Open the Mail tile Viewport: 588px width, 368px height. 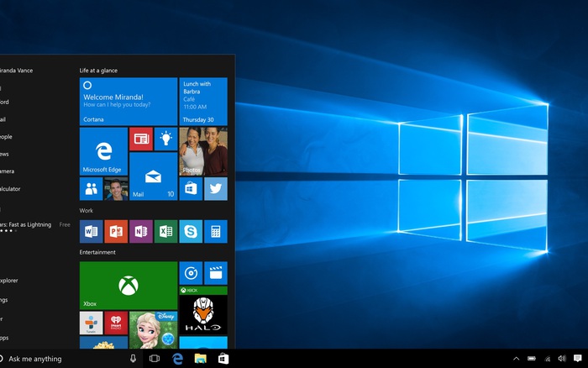click(153, 176)
